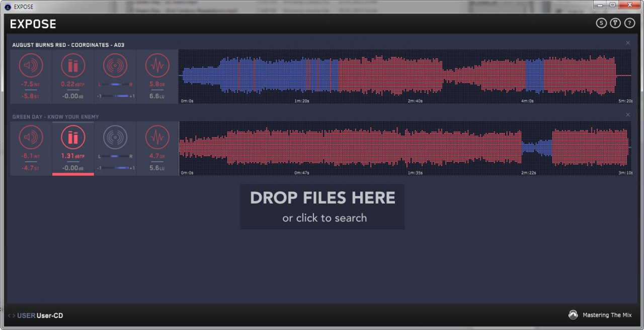The width and height of the screenshot is (644, 330).
Task: Click the 1m:35s marker on Green Day timeline
Action: (x=415, y=173)
